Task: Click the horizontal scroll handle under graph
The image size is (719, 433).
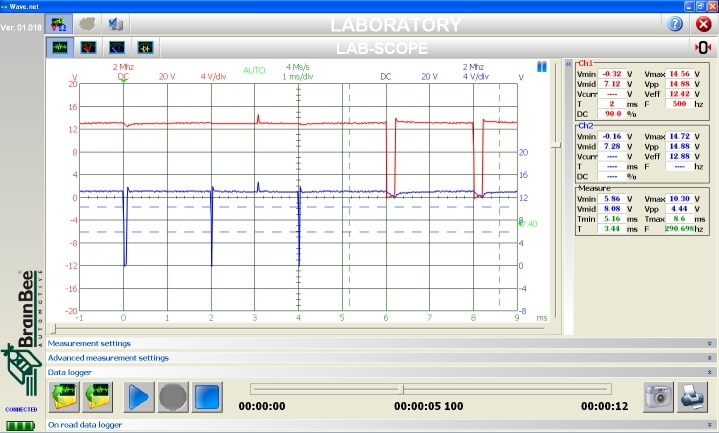Action: tap(53, 328)
